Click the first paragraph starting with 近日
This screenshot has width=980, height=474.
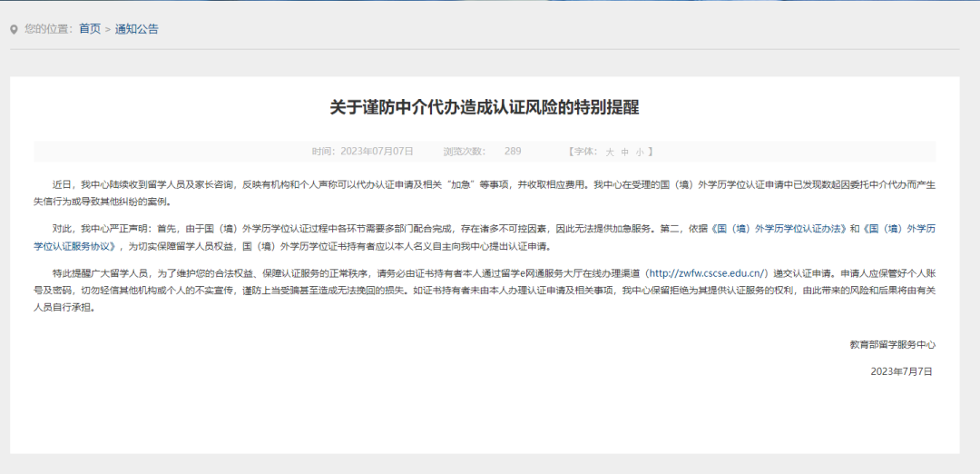(485, 193)
